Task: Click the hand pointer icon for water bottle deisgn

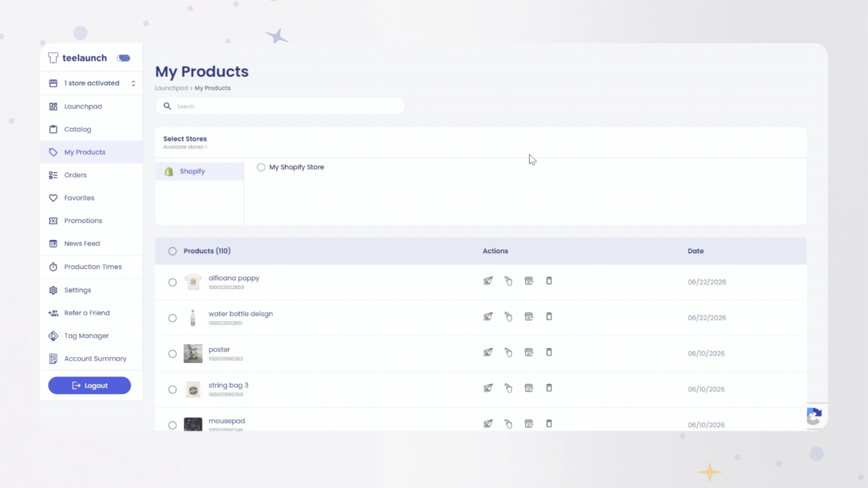Action: (x=508, y=317)
